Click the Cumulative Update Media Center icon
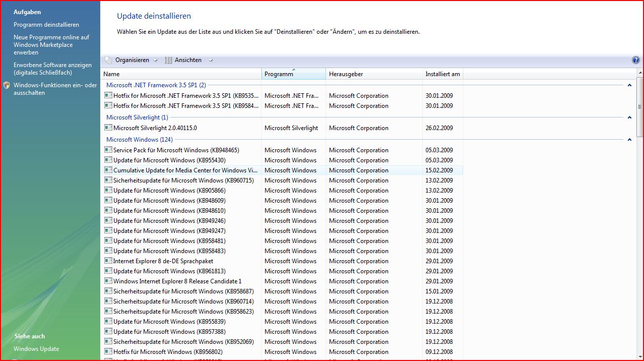This screenshot has height=361, width=644. [108, 170]
